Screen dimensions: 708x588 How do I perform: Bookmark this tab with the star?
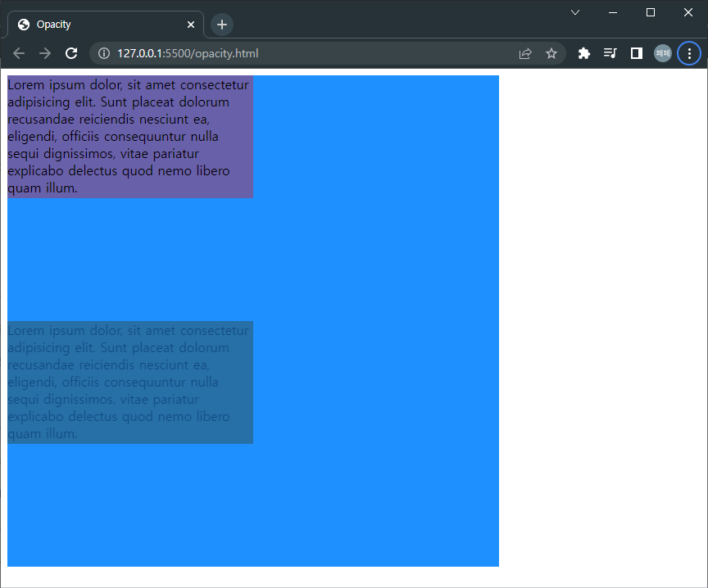pyautogui.click(x=551, y=54)
